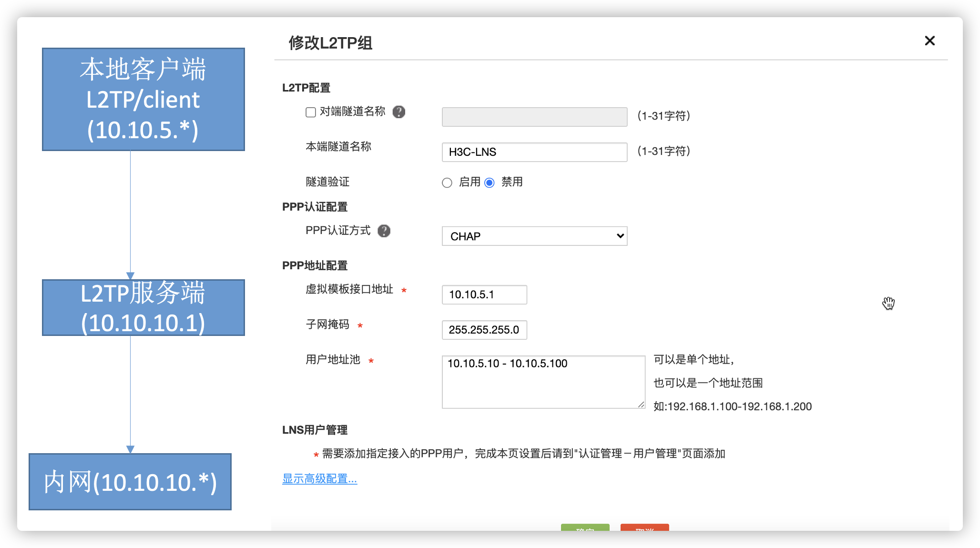This screenshot has width=980, height=548.
Task: Enable the 对端隧道名称 checkbox
Action: pyautogui.click(x=311, y=112)
